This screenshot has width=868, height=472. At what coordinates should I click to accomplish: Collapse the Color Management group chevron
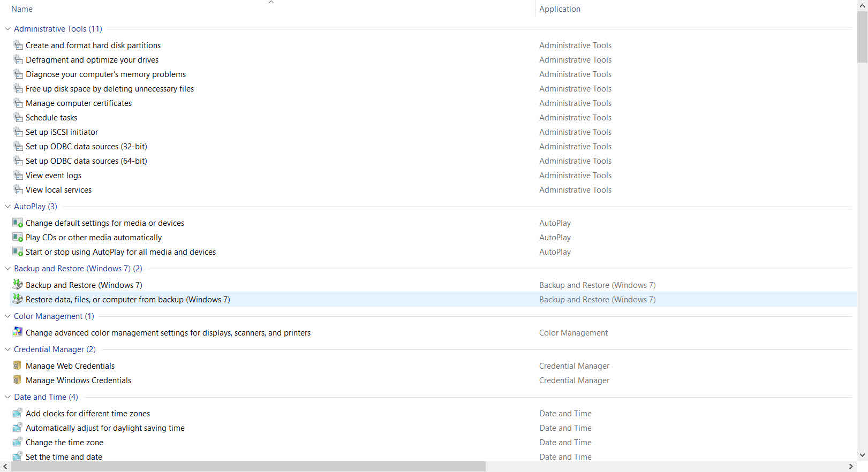[7, 316]
